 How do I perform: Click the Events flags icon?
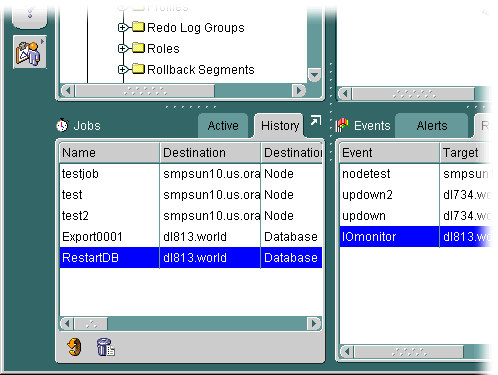[x=342, y=126]
